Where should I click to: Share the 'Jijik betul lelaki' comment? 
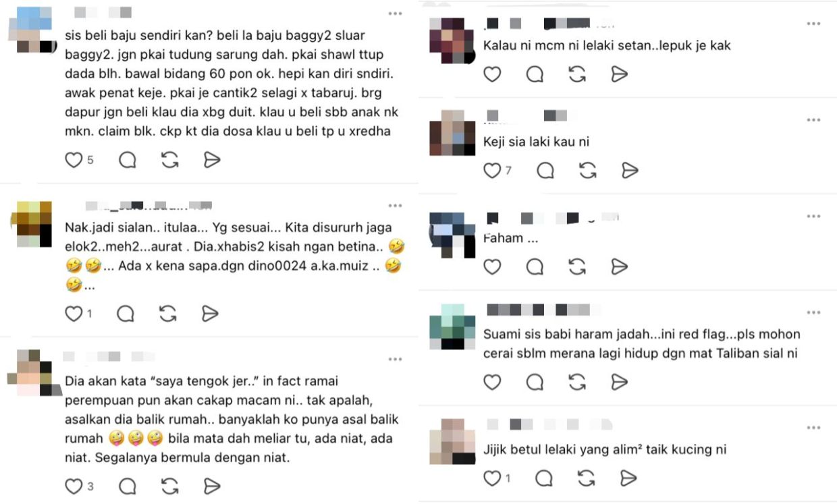(628, 478)
